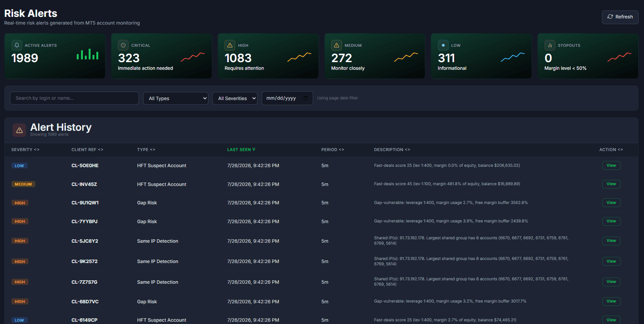Click the red trend line on Stopouts card

point(619,57)
